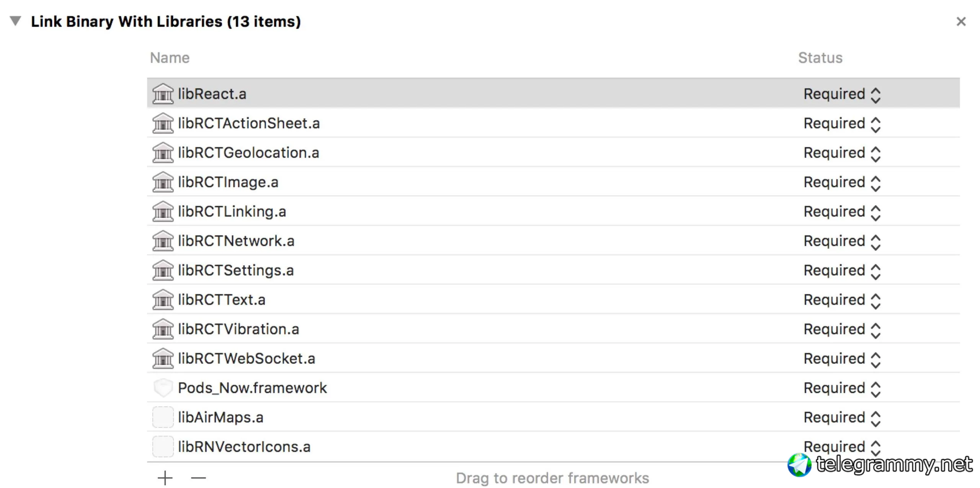Click the Name column header

[x=170, y=58]
